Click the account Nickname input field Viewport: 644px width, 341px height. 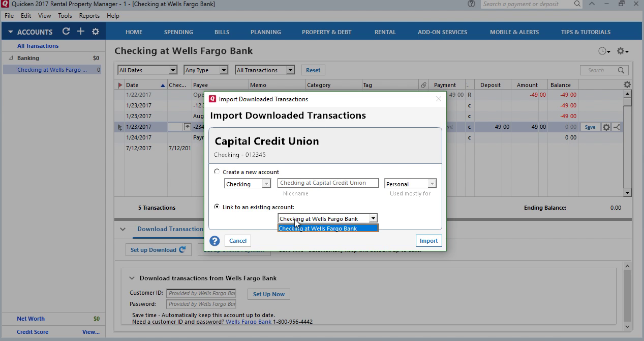tap(328, 183)
